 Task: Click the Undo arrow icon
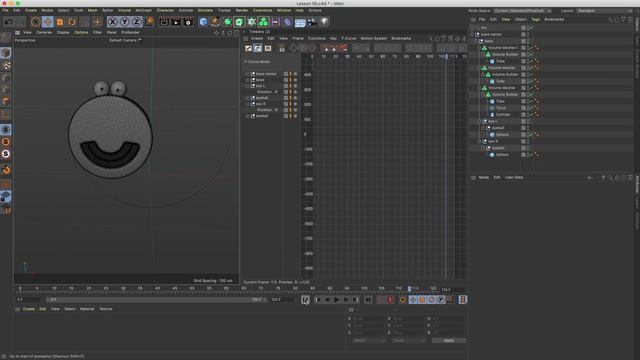point(9,22)
